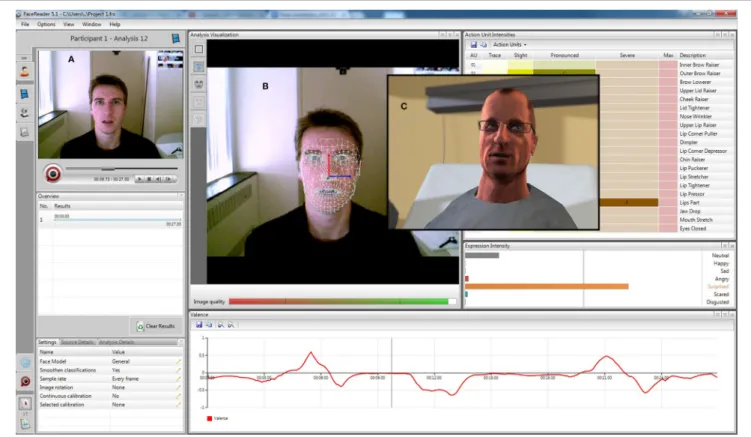
Task: Click the image export icon at sidebar bottom
Action: tap(25, 424)
